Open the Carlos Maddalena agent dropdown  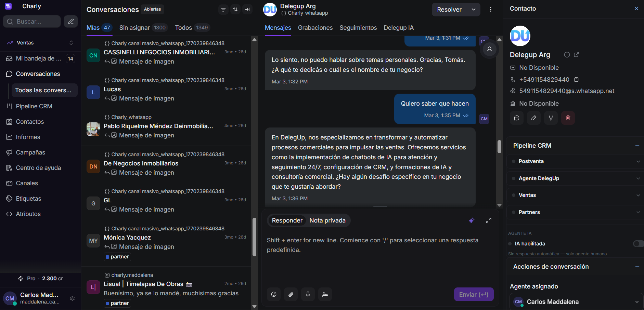click(x=577, y=302)
